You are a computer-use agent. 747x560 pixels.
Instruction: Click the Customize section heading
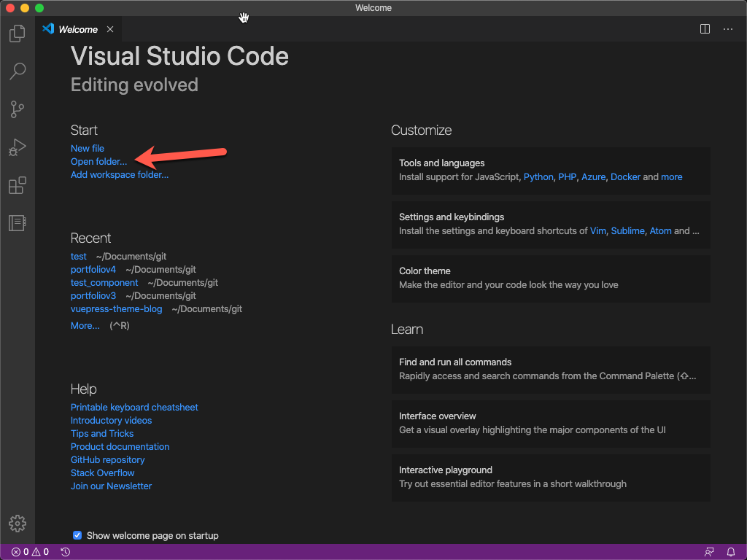(421, 131)
